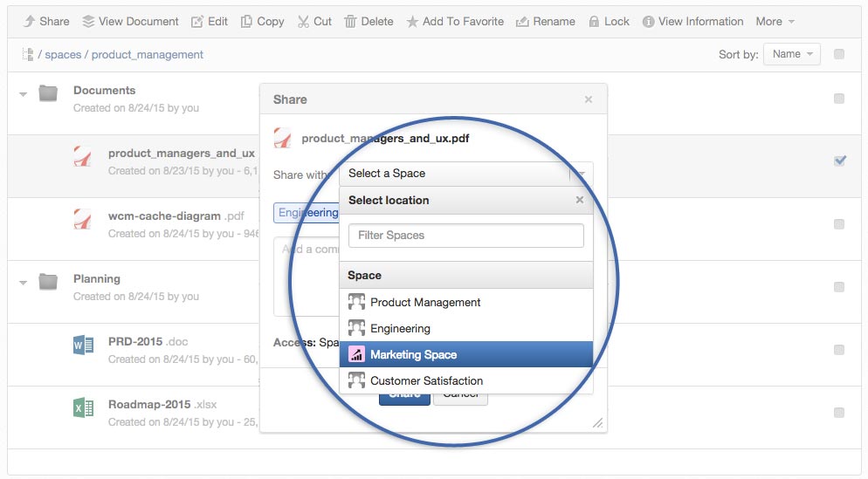Close the Share dialog

(x=589, y=99)
